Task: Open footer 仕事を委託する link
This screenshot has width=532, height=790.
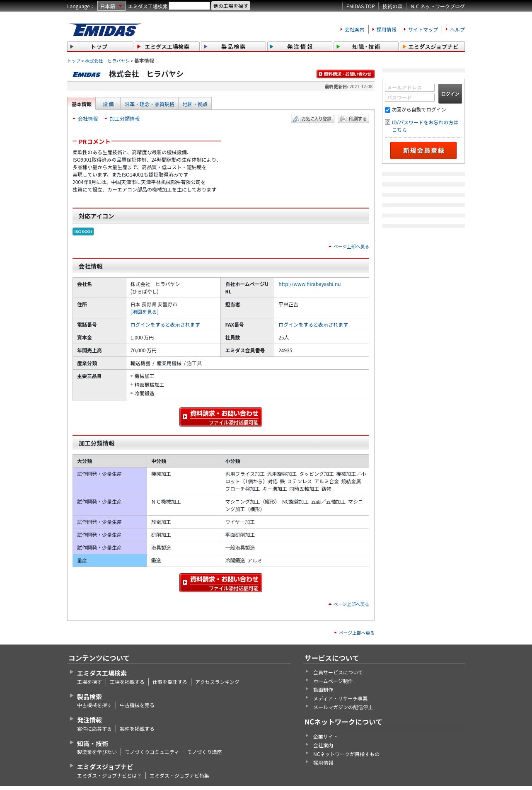Action: point(170,682)
